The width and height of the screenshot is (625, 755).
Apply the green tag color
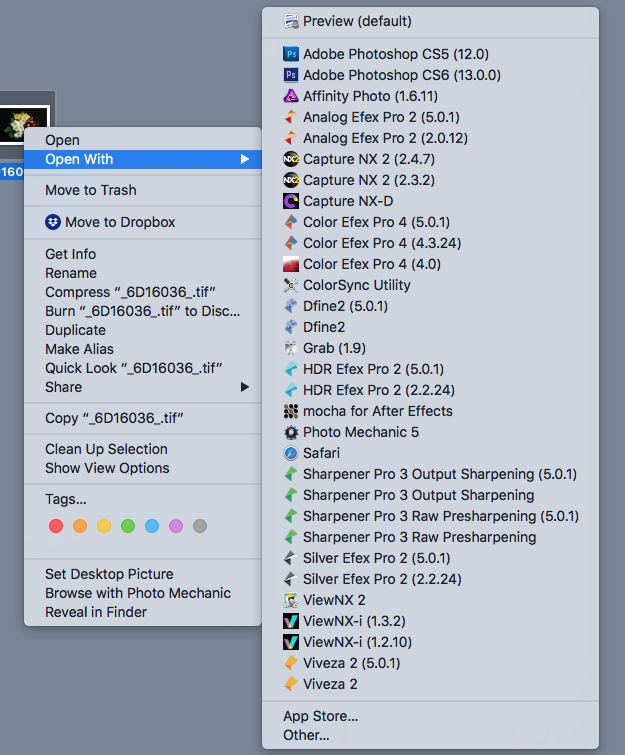tap(128, 526)
